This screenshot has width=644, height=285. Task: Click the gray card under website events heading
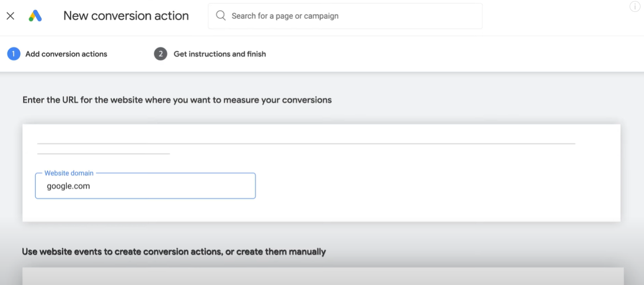[322, 276]
